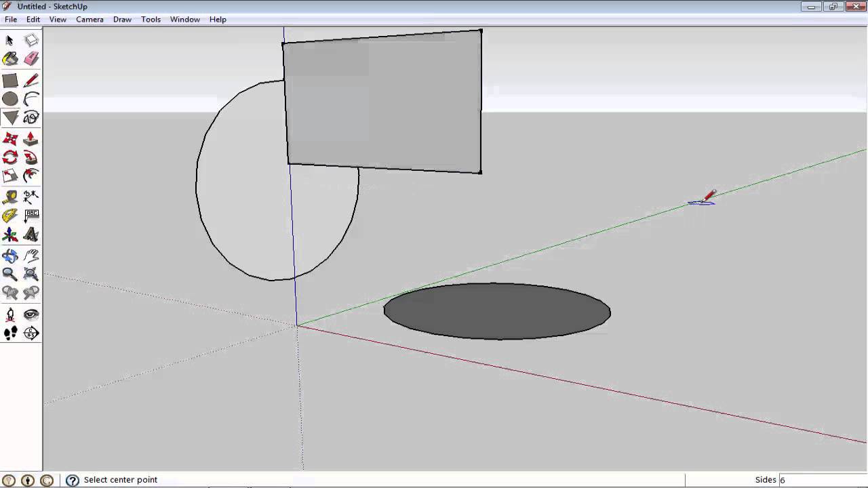Image resolution: width=868 pixels, height=488 pixels.
Task: Click the 'Select center point' status text
Action: pyautogui.click(x=121, y=480)
